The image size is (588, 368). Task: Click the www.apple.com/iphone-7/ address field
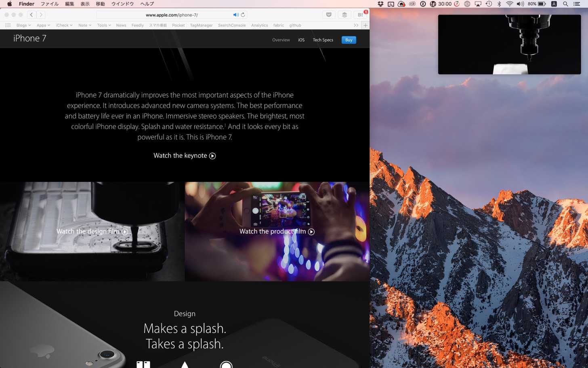tap(172, 15)
